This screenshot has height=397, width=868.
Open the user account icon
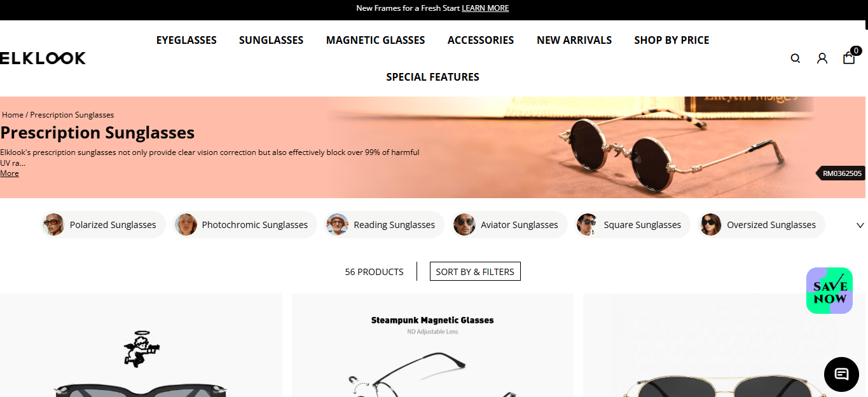point(822,58)
